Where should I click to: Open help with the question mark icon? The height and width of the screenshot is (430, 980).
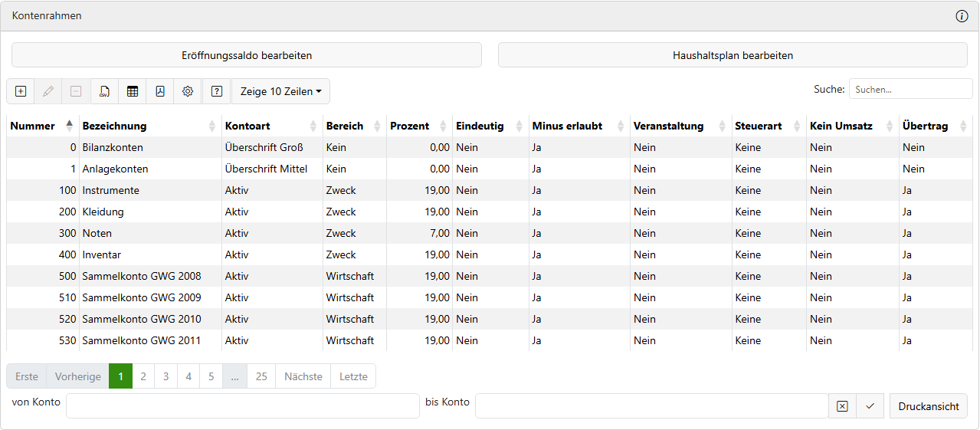(x=217, y=91)
